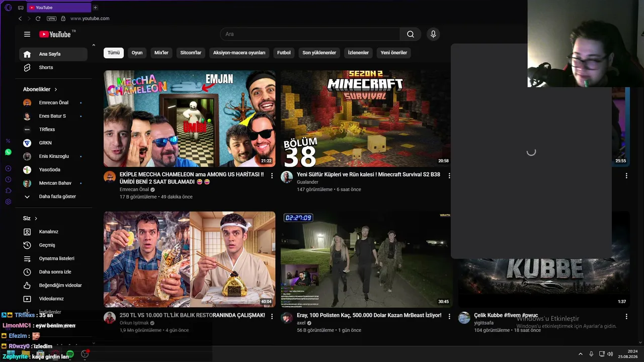The height and width of the screenshot is (362, 644).
Task: Open the Enes Batur S subscription
Action: (53, 116)
